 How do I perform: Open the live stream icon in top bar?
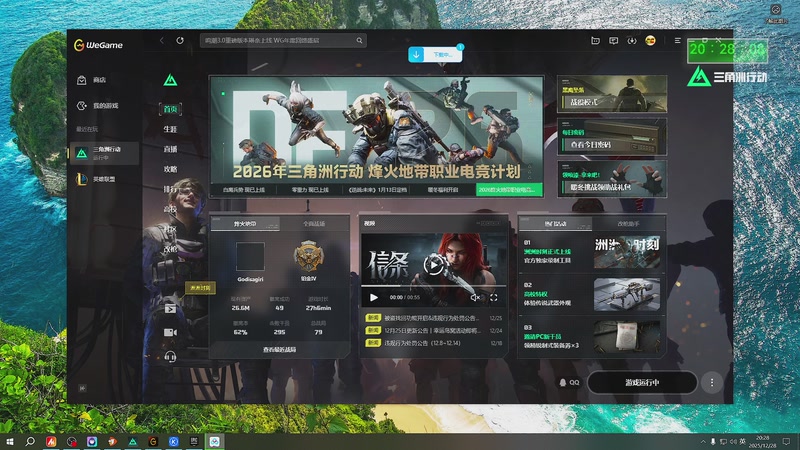pyautogui.click(x=595, y=40)
